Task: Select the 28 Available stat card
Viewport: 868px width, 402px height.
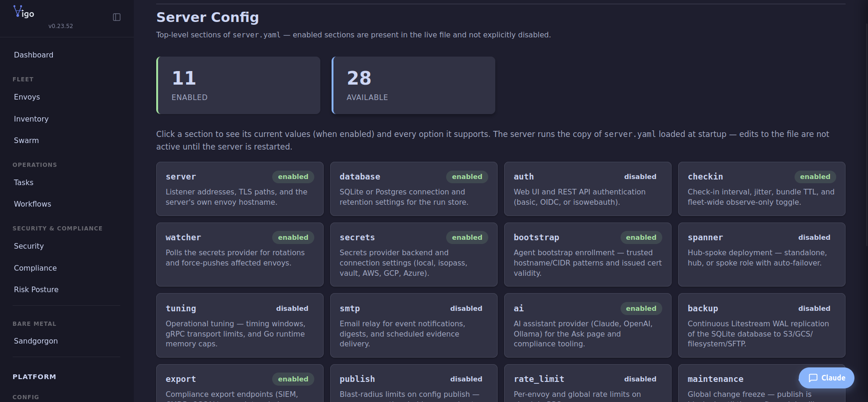Action: 413,86
